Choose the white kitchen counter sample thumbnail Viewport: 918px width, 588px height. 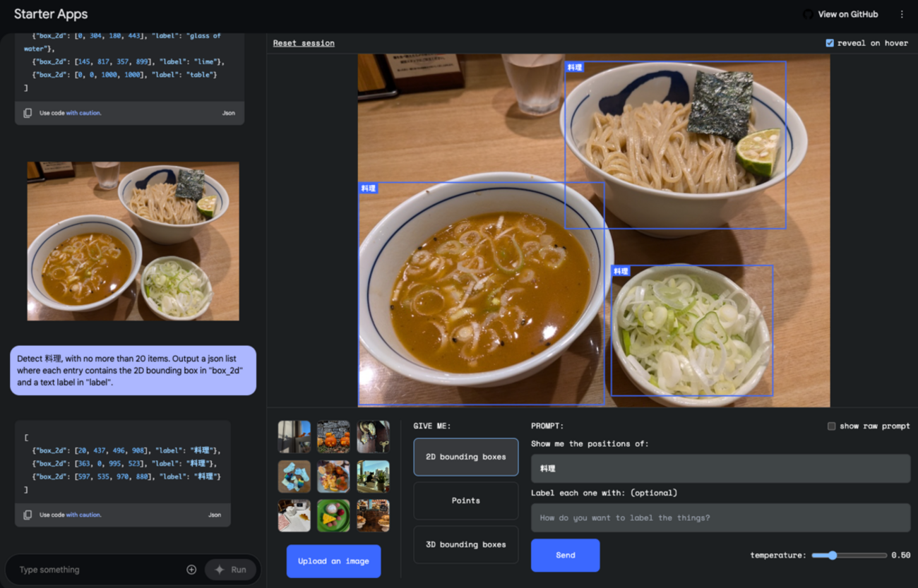tap(294, 516)
